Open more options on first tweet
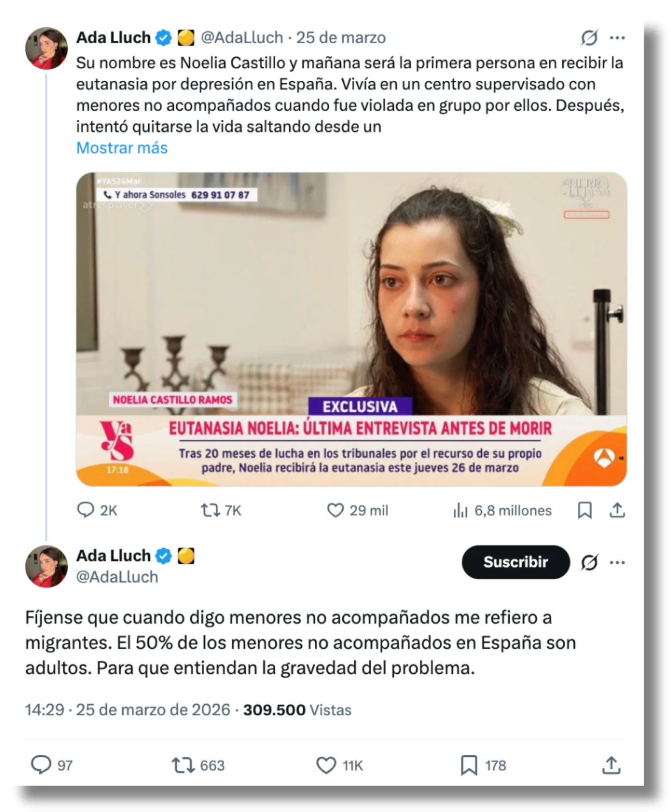The width and height of the screenshot is (671, 812). pos(617,38)
